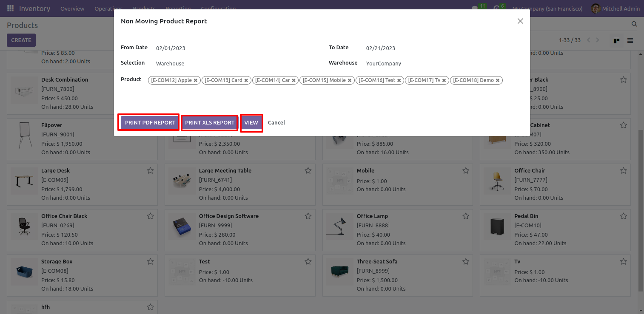The height and width of the screenshot is (314, 644).
Task: Open the Overview menu
Action: click(72, 8)
